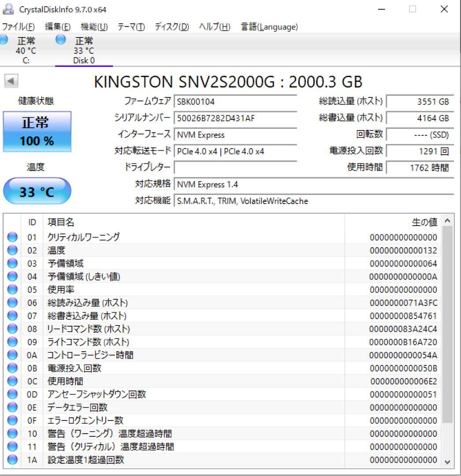
Task: Click status orb for 1A 設定温度1超過回数
Action: 12,459
